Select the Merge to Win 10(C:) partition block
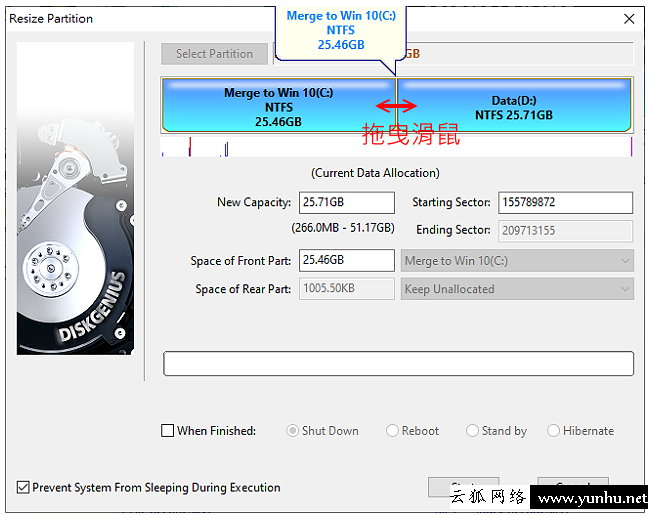Screen dimensions: 651x520 [x=279, y=106]
